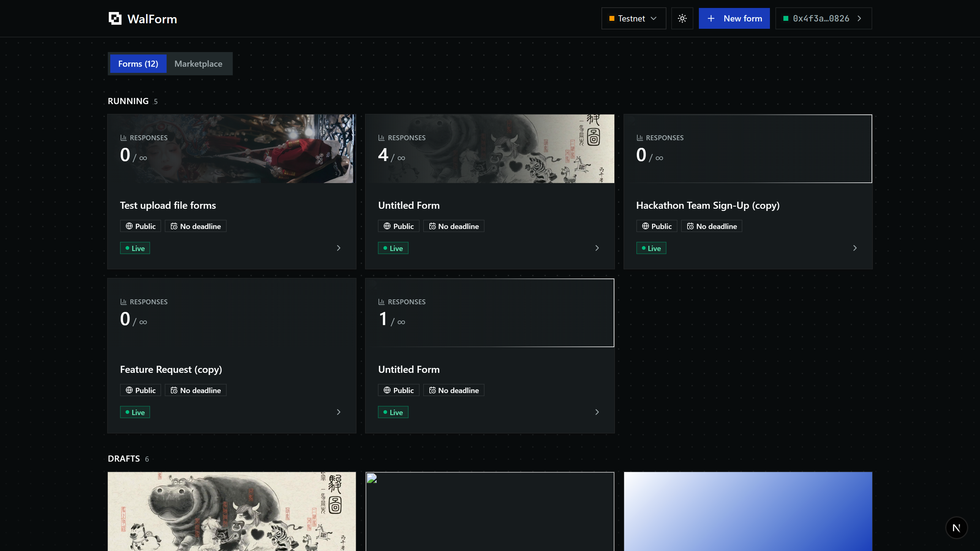
Task: Open Test upload file forms chevron
Action: tap(339, 248)
